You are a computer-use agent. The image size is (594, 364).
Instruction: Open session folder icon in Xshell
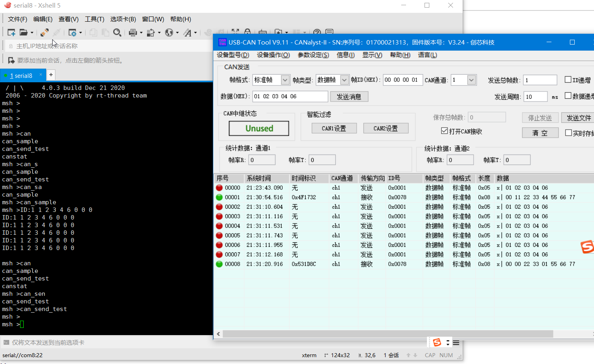pyautogui.click(x=24, y=33)
